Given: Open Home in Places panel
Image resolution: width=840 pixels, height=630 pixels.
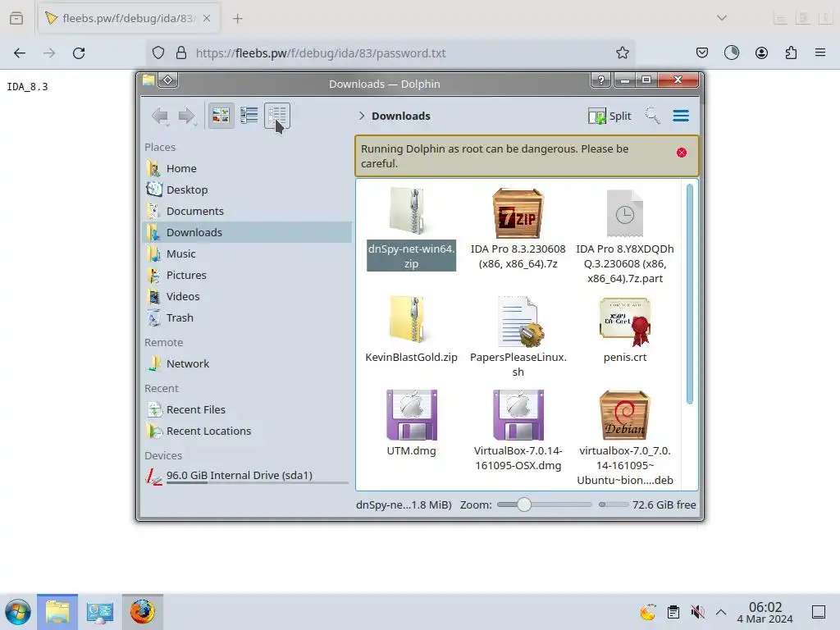Looking at the screenshot, I should pos(248,168).
